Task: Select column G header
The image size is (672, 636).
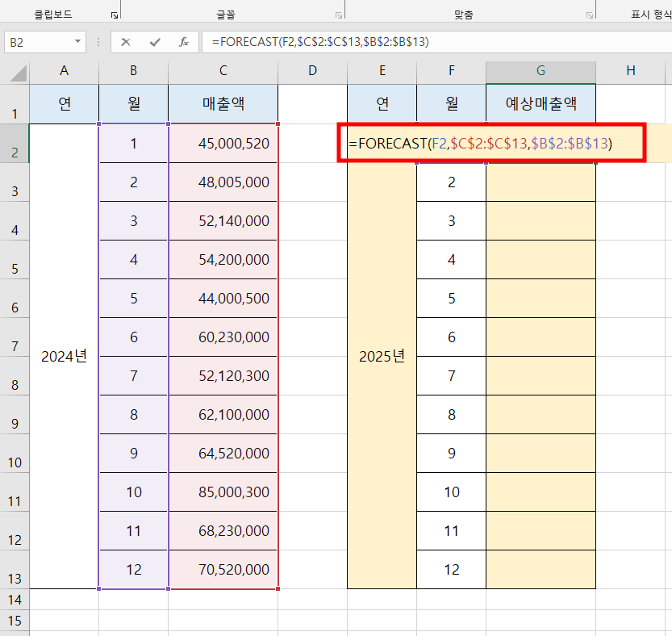Action: [541, 71]
